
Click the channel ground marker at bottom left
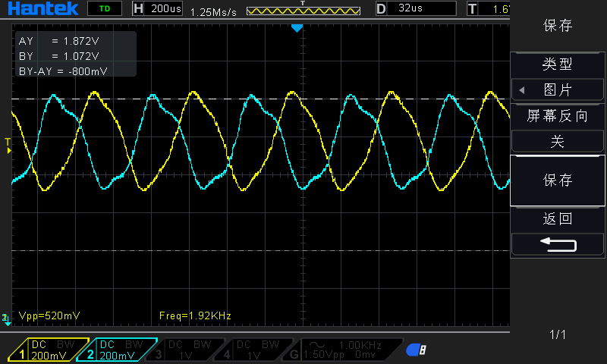pyautogui.click(x=7, y=318)
